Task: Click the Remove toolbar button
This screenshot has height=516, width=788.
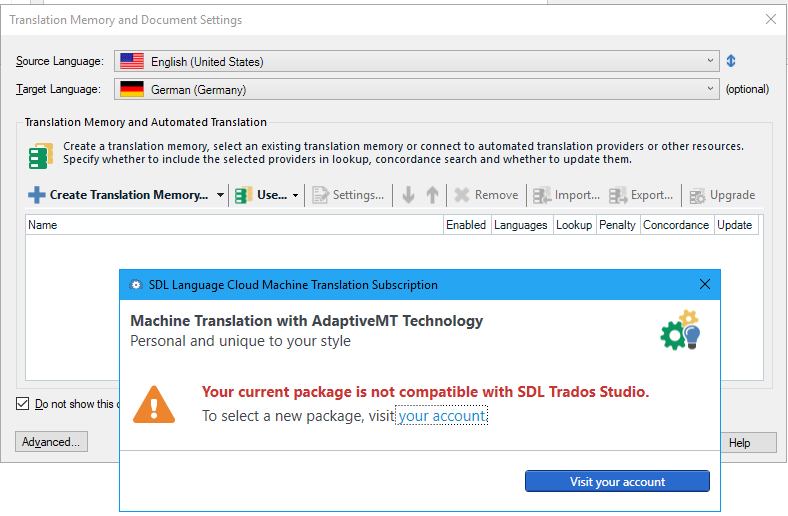Action: (x=486, y=195)
